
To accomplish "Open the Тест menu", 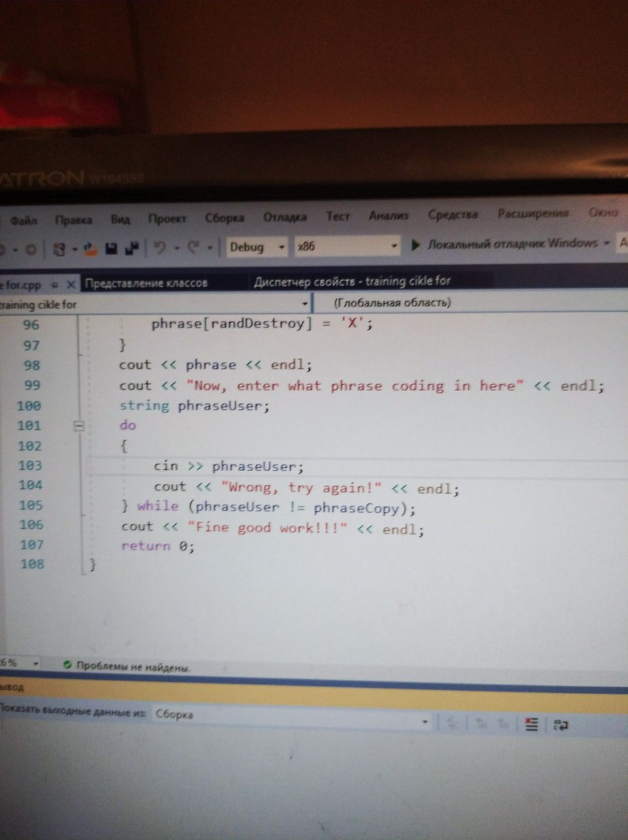I will coord(338,216).
